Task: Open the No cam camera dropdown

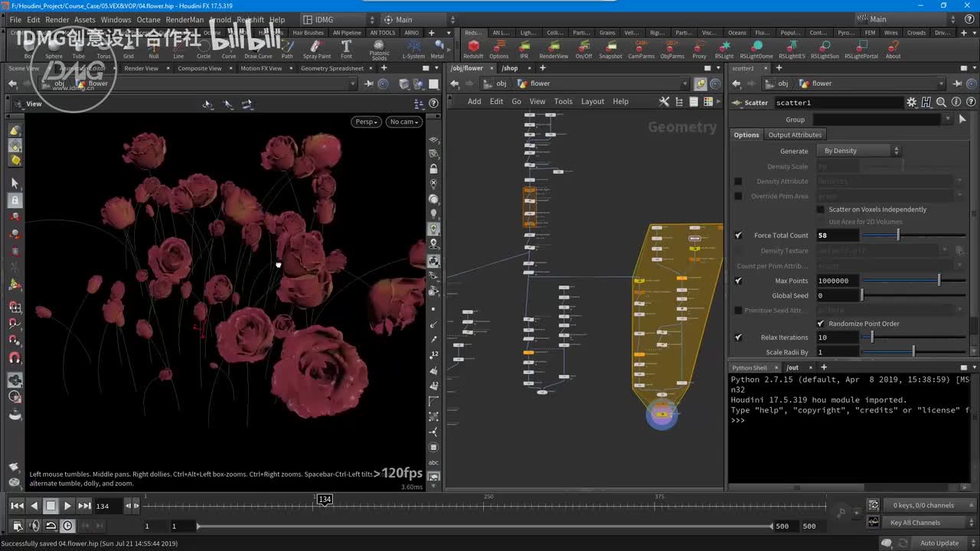Action: tap(403, 122)
